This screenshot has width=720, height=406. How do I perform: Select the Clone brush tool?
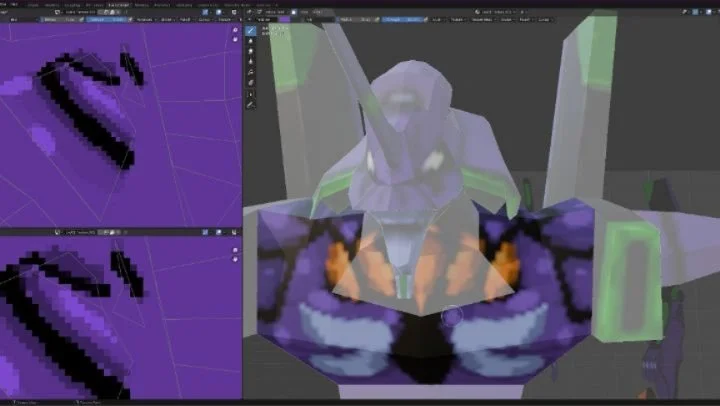[x=250, y=62]
